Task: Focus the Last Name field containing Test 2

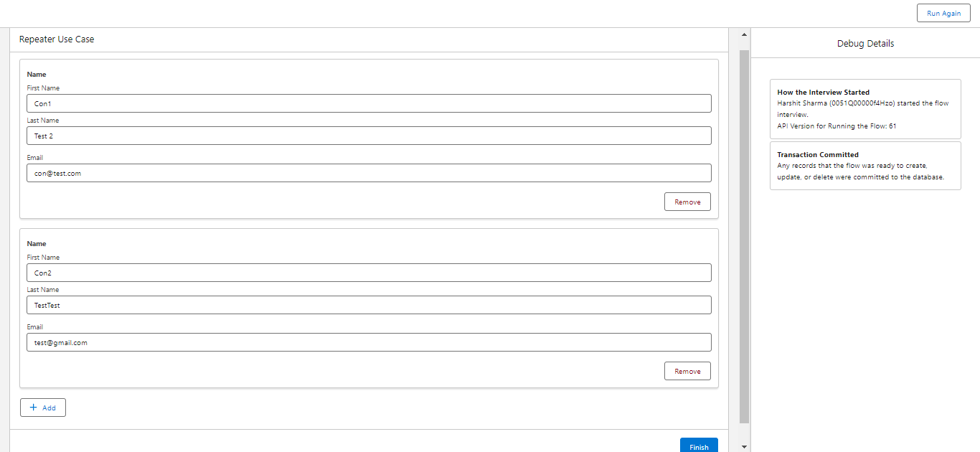Action: (x=369, y=136)
